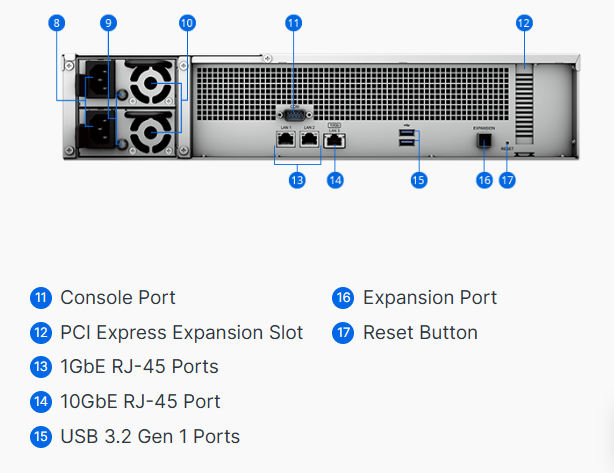Click callout marker 17 below reset button
Viewport: 614px width, 473px height.
click(x=507, y=180)
